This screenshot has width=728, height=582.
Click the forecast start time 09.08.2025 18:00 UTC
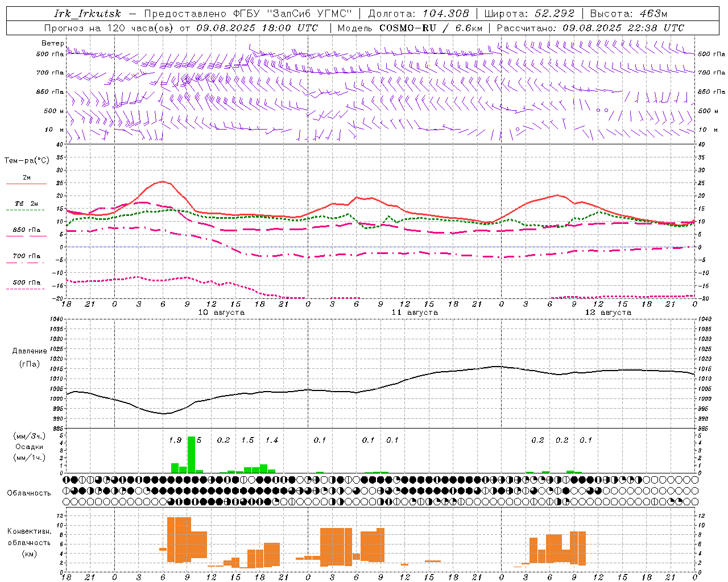(257, 28)
